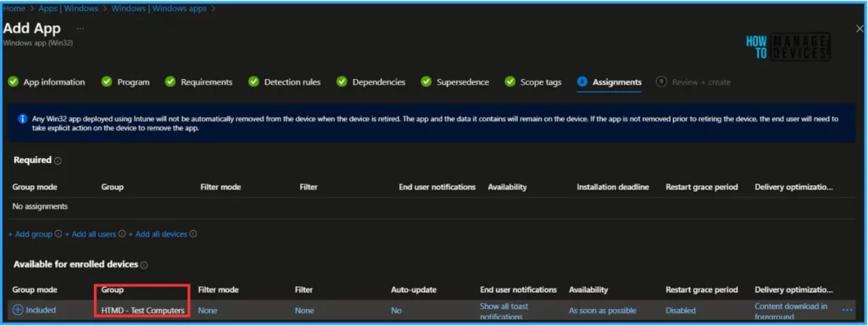
Task: Open Auto-update No link
Action: [x=397, y=311]
